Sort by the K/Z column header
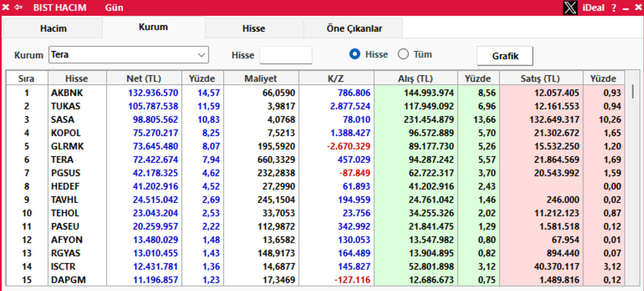 coord(336,78)
